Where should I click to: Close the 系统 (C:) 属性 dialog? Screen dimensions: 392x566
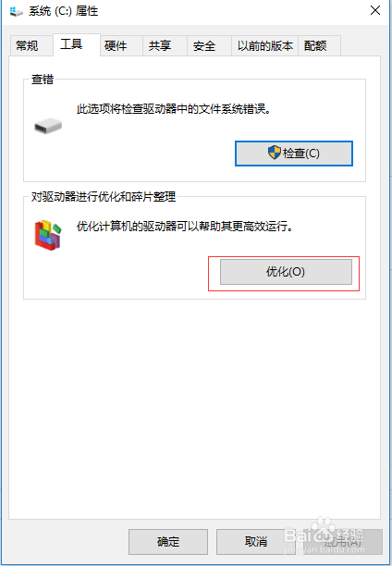pyautogui.click(x=375, y=10)
